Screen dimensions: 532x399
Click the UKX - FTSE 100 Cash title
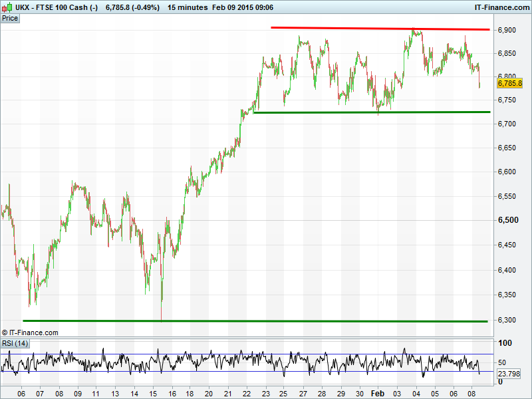point(57,7)
